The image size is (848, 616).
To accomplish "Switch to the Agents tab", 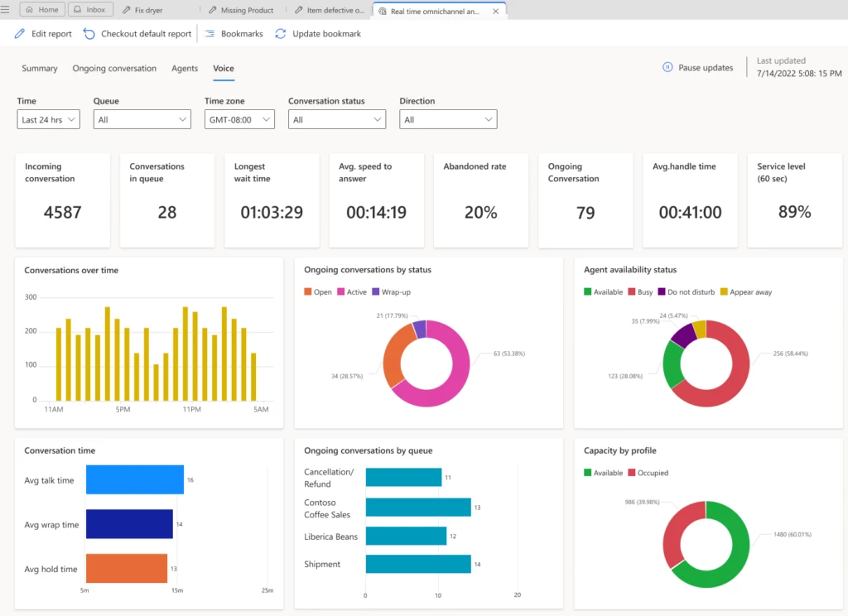I will click(184, 69).
